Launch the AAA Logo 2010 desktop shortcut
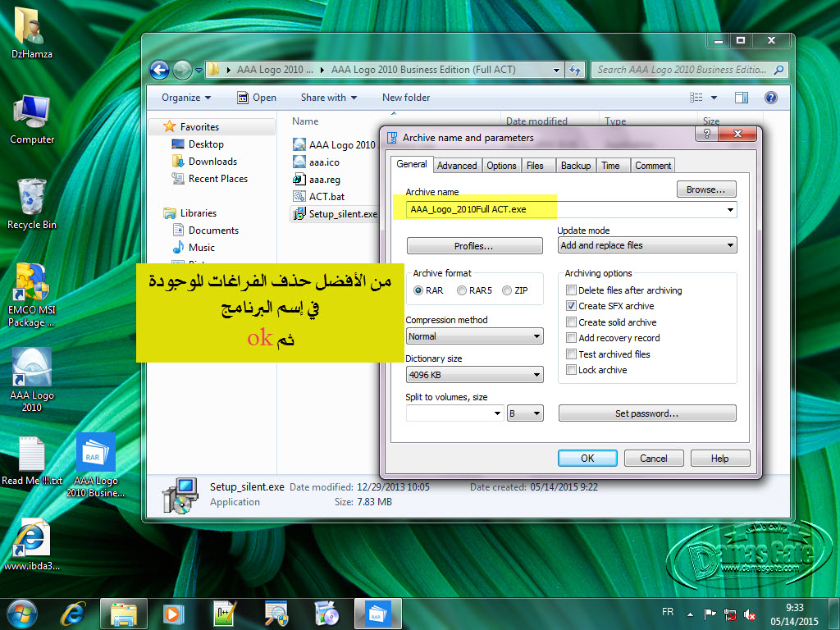 (32, 379)
